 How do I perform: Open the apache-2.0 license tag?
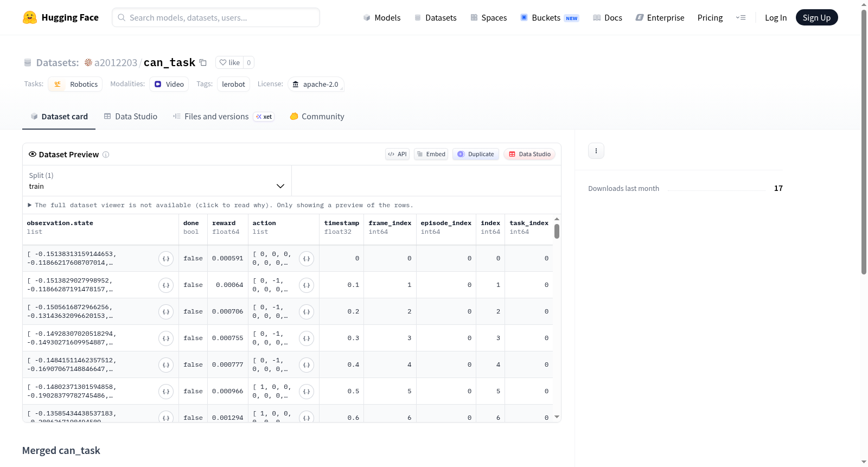click(316, 84)
